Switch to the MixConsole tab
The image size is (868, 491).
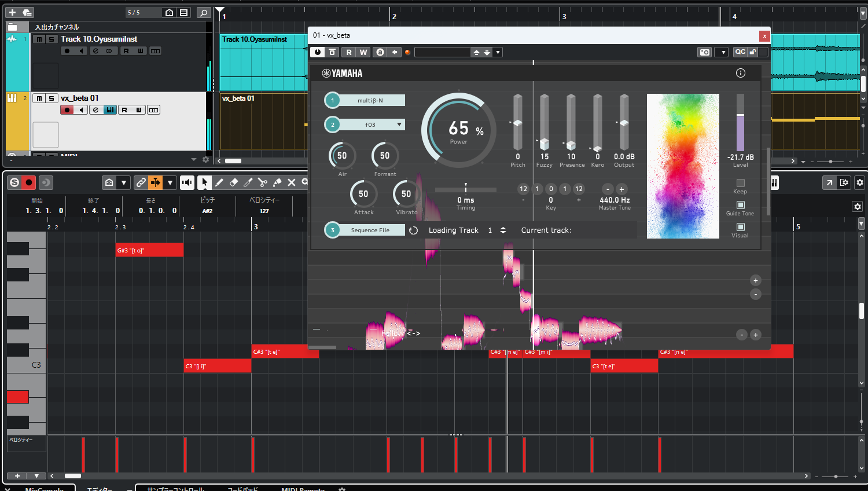coord(44,489)
